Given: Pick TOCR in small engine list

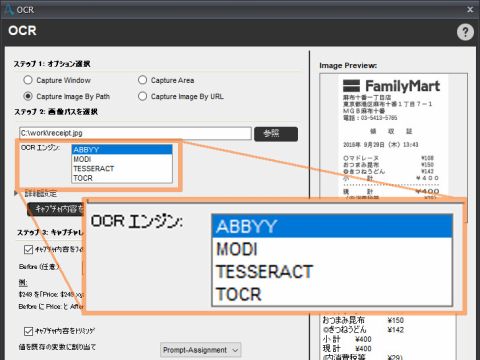Looking at the screenshot, I should point(122,178).
